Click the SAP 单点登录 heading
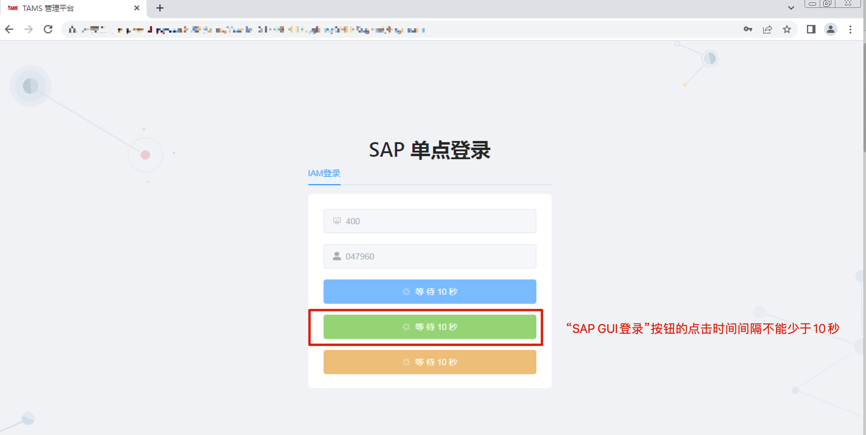The height and width of the screenshot is (435, 866). pyautogui.click(x=430, y=150)
